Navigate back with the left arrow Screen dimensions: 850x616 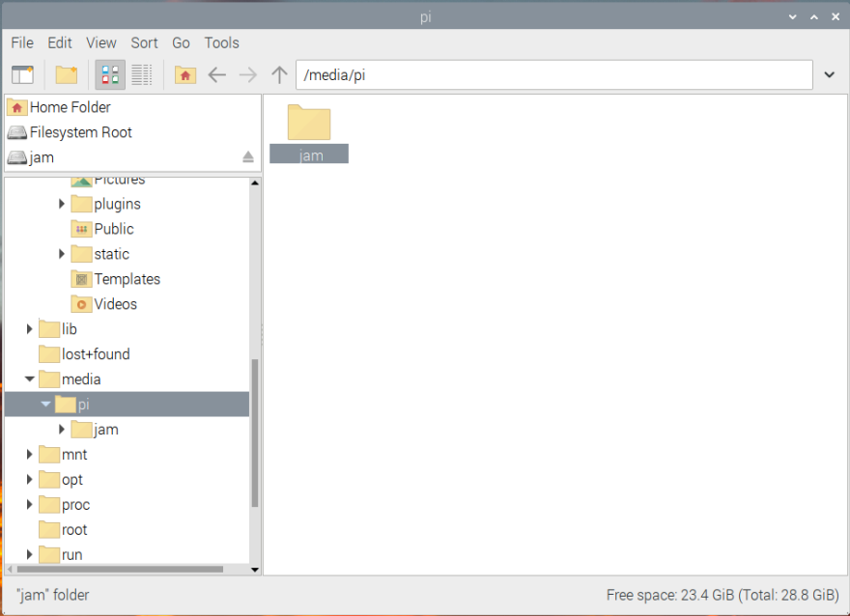tap(217, 74)
